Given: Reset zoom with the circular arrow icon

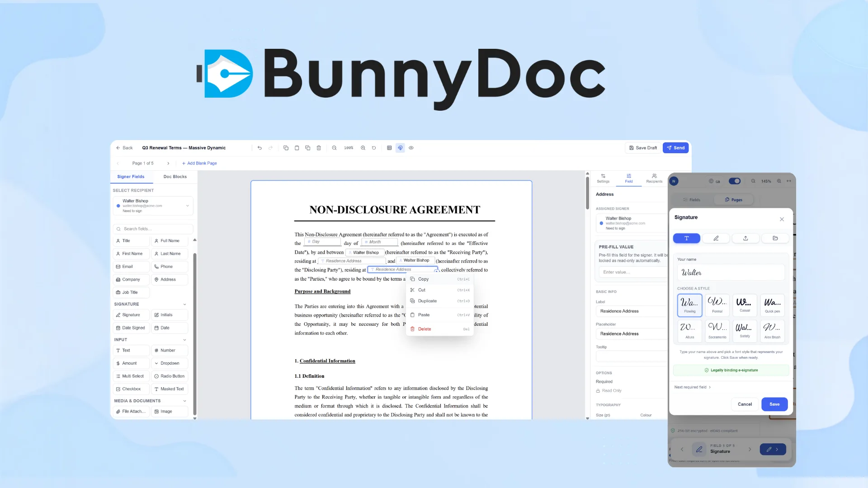Looking at the screenshot, I should (x=374, y=148).
